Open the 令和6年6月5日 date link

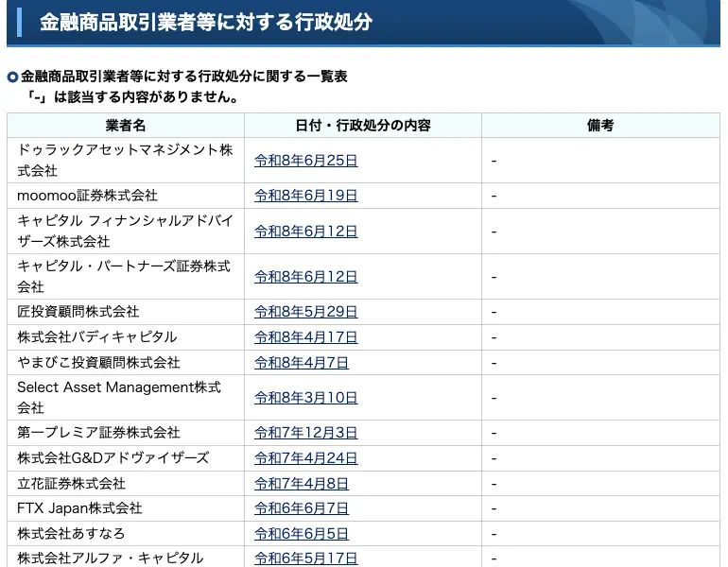pyautogui.click(x=302, y=534)
